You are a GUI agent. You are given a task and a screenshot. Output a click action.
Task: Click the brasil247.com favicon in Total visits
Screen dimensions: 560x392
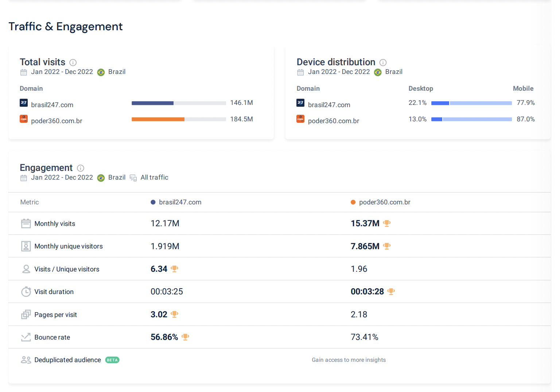(x=24, y=103)
